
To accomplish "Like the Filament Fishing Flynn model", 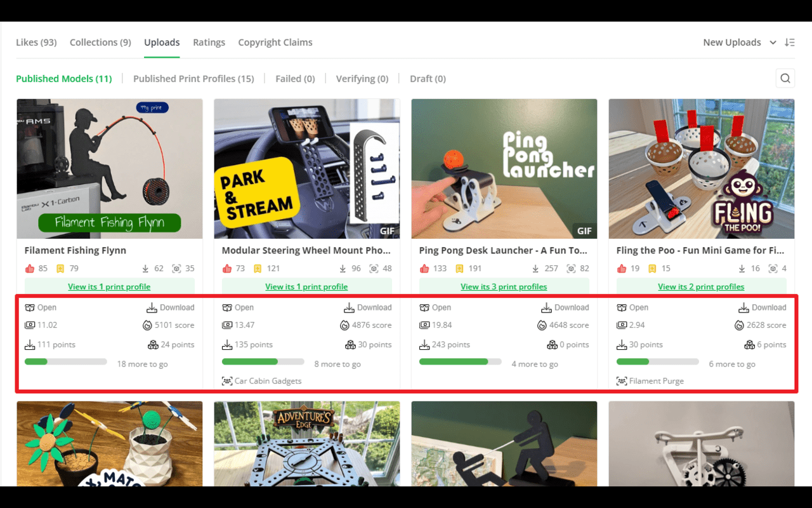I will pos(29,269).
